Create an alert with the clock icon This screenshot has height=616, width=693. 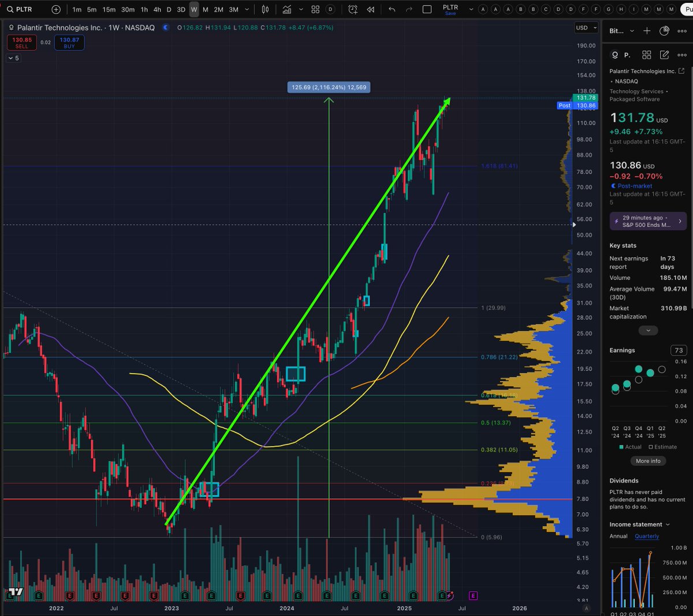click(x=353, y=9)
